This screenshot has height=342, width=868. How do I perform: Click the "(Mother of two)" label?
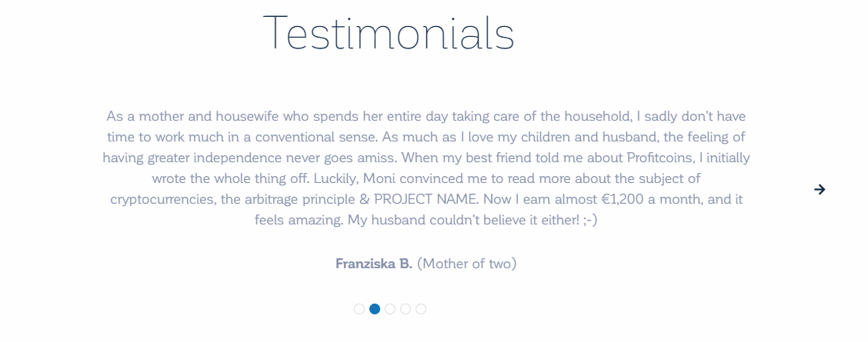[x=466, y=264]
